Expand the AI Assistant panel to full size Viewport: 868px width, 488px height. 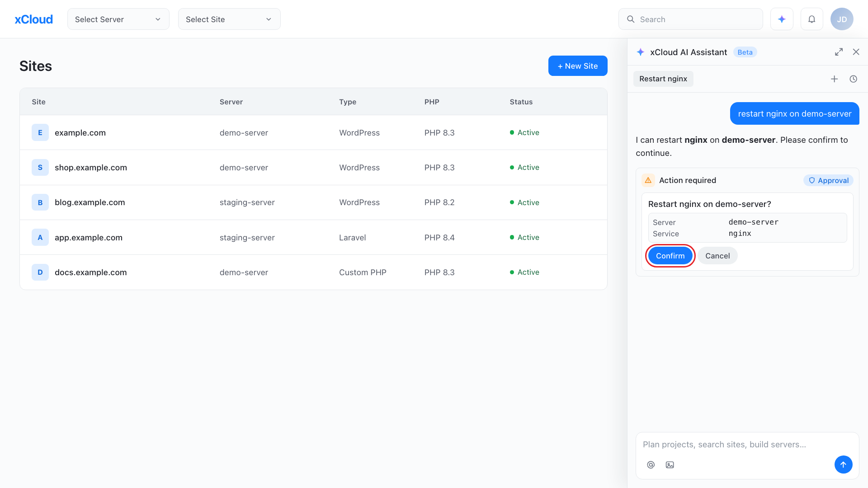(839, 52)
